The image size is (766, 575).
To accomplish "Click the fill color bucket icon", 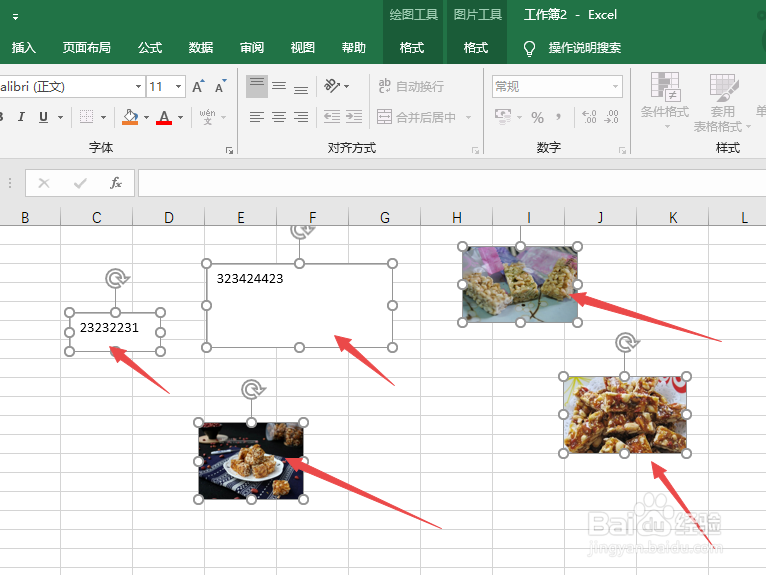I will [130, 117].
